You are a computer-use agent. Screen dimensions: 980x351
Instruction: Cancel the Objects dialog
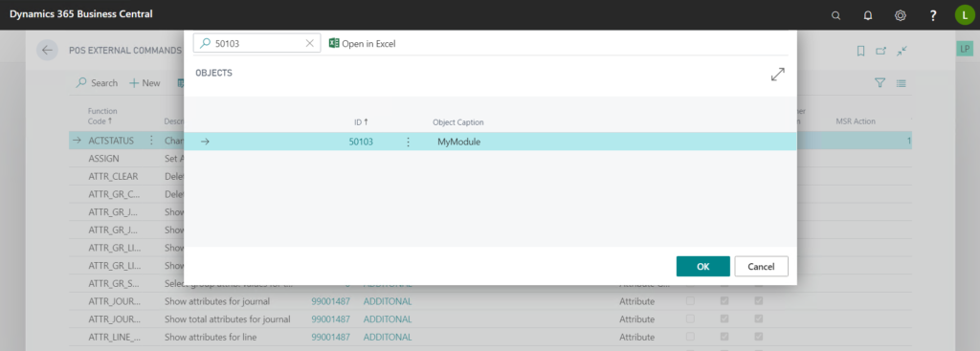click(x=761, y=266)
